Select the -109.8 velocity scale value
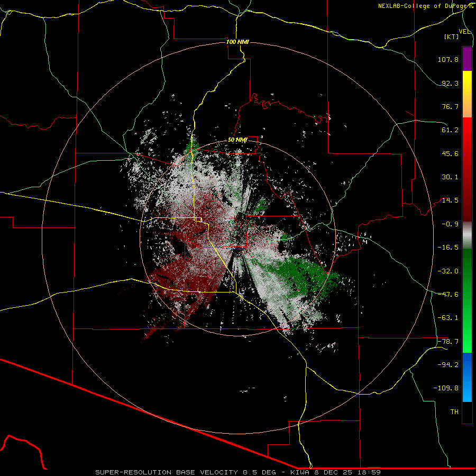Screen dimensions: 476x476 click(446, 388)
